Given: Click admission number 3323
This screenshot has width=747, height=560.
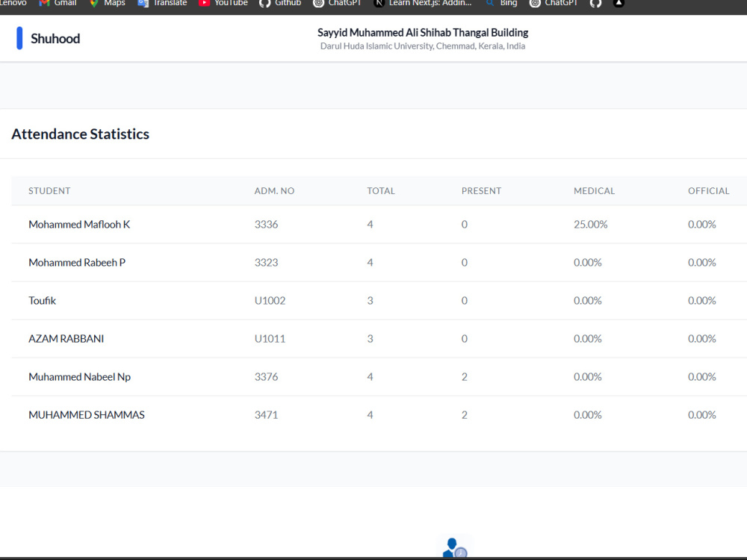Looking at the screenshot, I should pos(267,262).
